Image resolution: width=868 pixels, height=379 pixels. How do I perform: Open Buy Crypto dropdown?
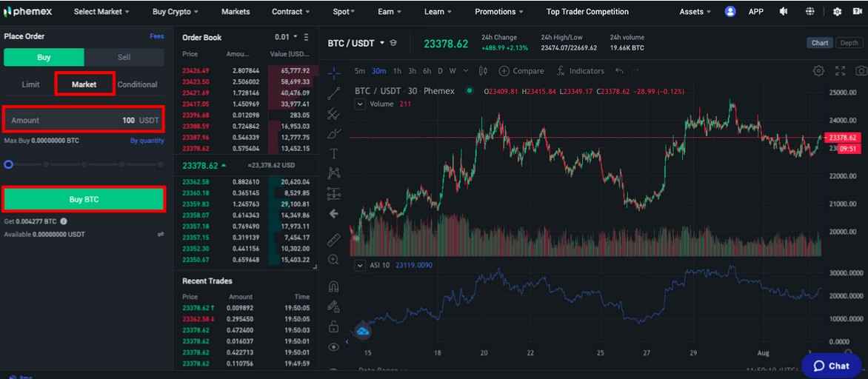[175, 11]
